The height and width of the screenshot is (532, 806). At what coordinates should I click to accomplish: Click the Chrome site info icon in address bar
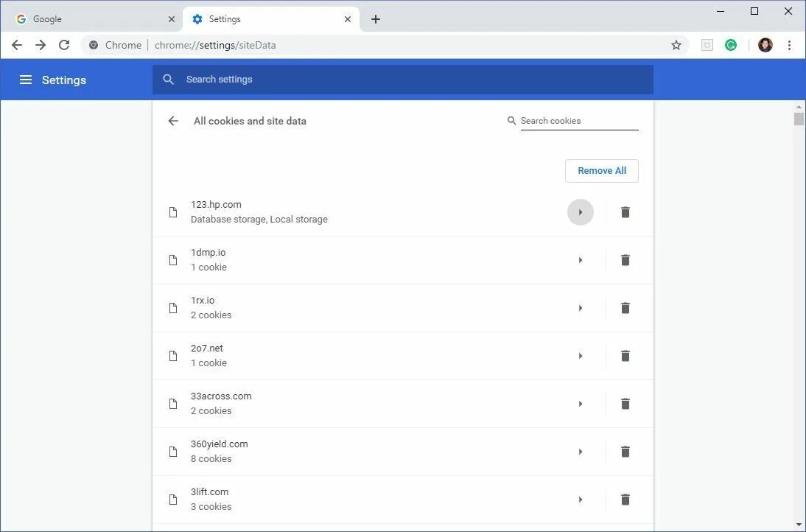pyautogui.click(x=94, y=45)
